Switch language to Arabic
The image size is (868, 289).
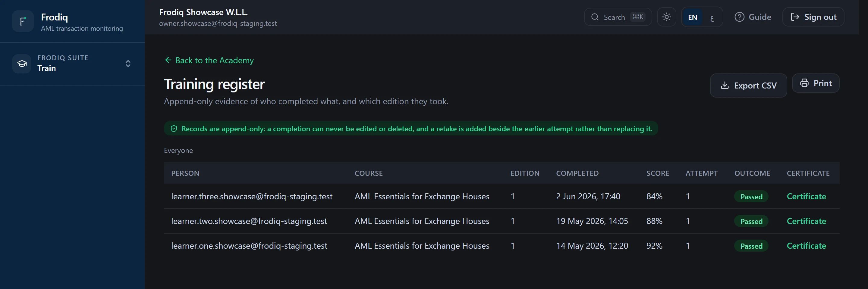click(x=712, y=17)
